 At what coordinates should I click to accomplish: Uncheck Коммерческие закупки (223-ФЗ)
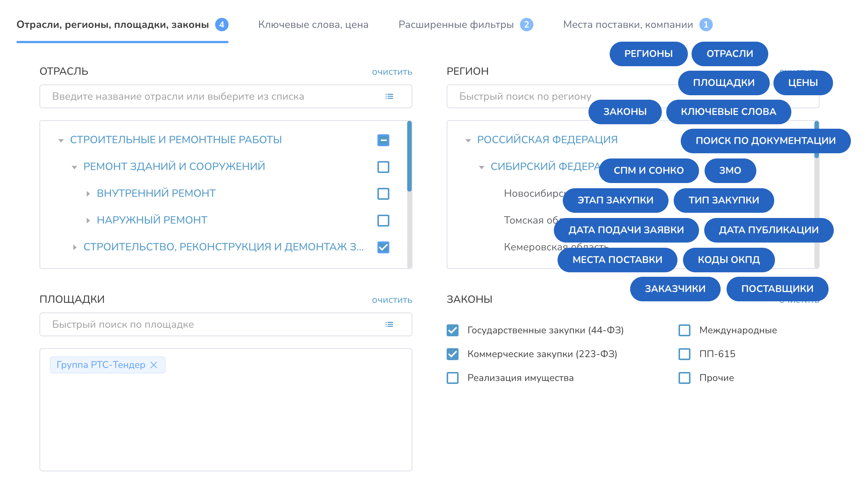coord(453,354)
